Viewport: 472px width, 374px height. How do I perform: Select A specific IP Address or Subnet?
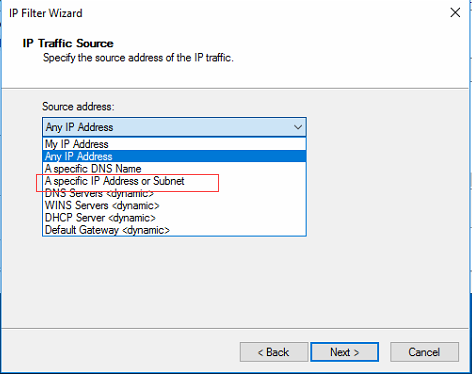tap(174, 181)
